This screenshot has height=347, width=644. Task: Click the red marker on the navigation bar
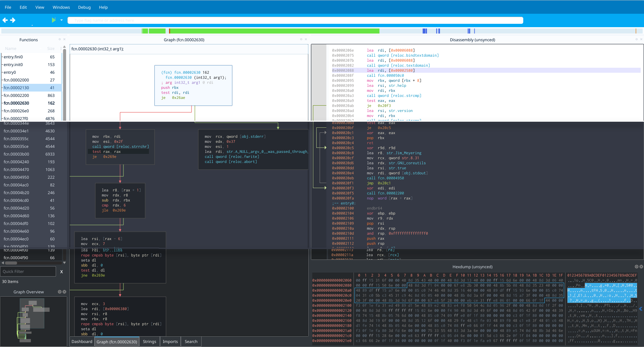pyautogui.click(x=169, y=31)
